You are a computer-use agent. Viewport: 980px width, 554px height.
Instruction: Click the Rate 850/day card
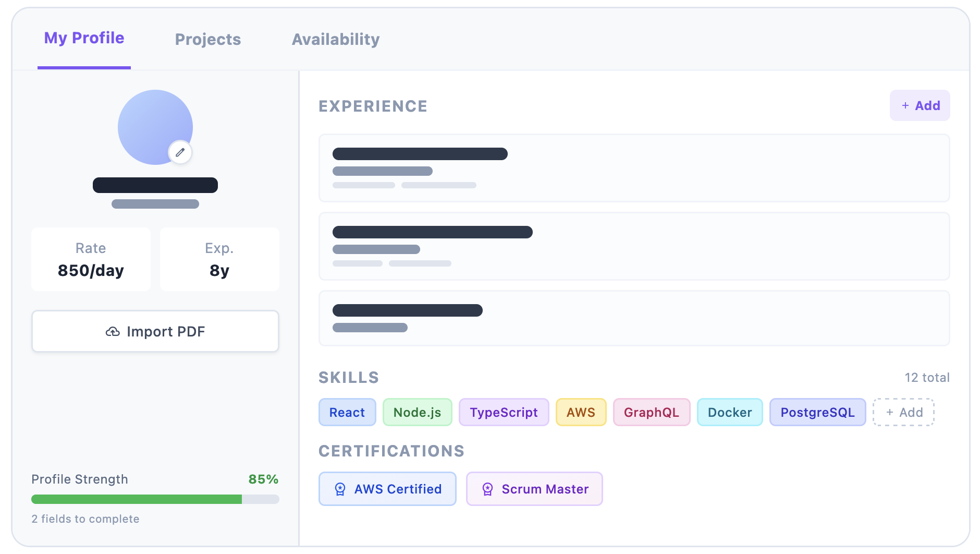[x=91, y=259]
